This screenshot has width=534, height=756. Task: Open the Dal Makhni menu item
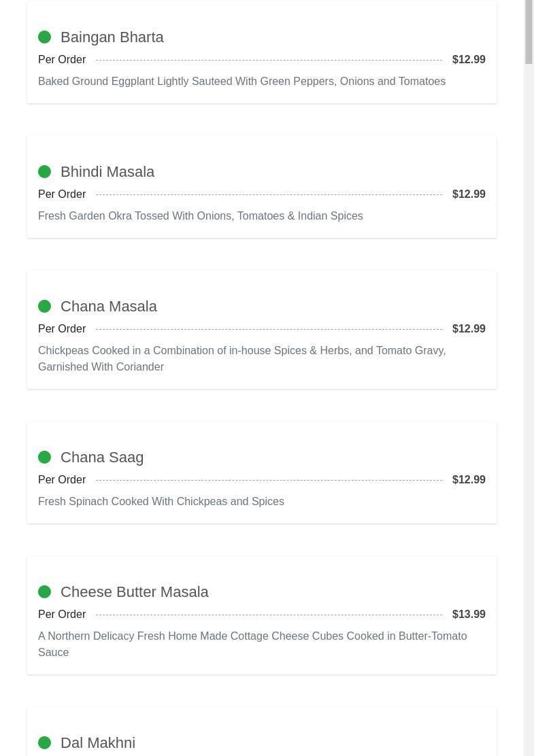pyautogui.click(x=98, y=743)
